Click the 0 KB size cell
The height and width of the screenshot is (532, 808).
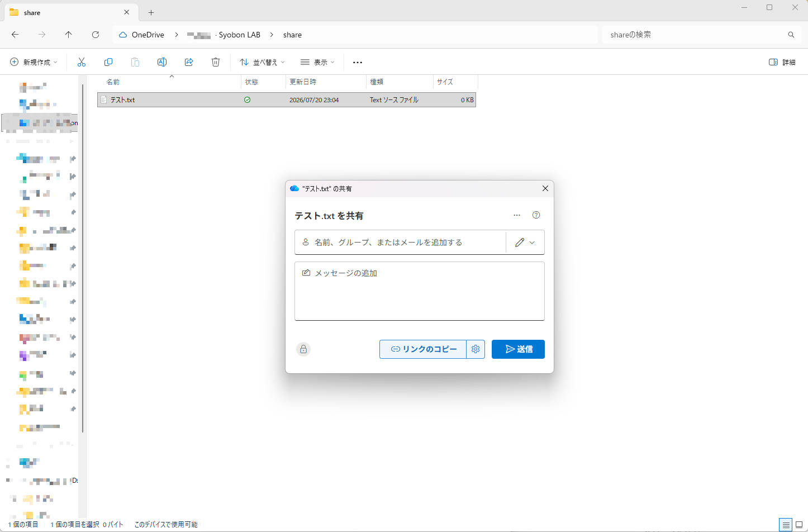click(x=467, y=100)
